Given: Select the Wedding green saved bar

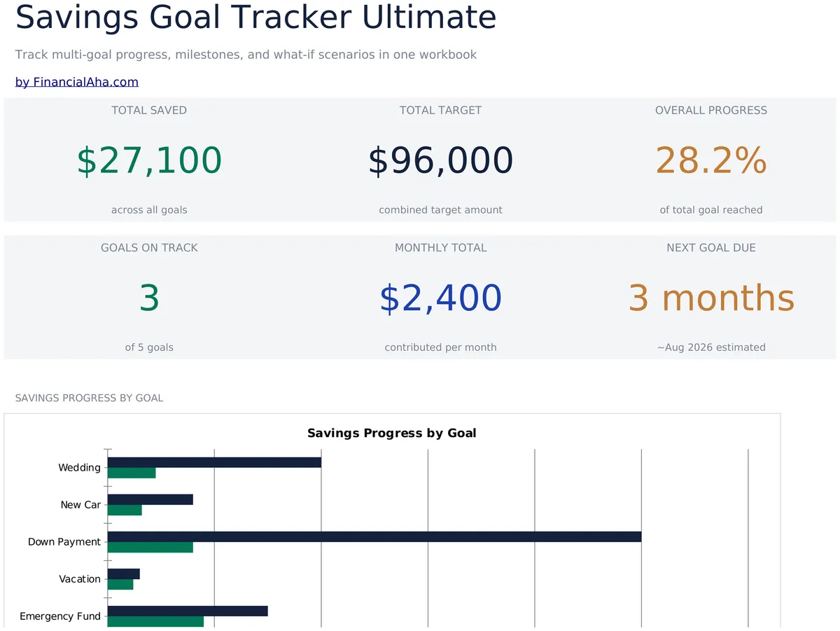Looking at the screenshot, I should click(132, 473).
